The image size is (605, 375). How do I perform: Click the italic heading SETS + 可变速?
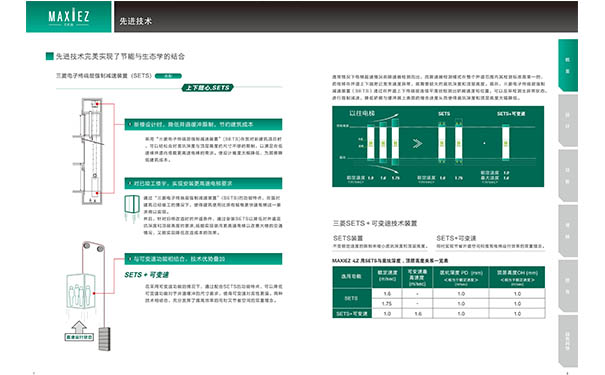pyautogui.click(x=147, y=275)
